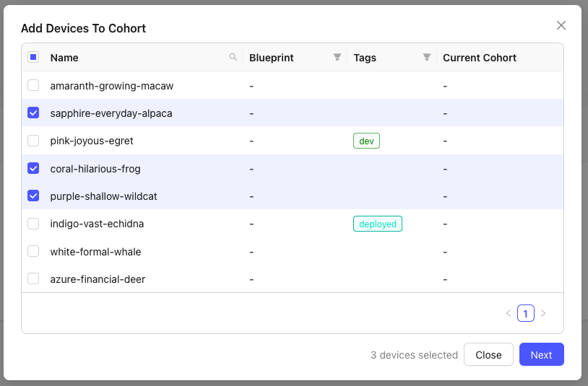Screen dimensions: 588x386
Task: Uncheck the coral-hilarious-frog checkbox
Action: pos(33,169)
